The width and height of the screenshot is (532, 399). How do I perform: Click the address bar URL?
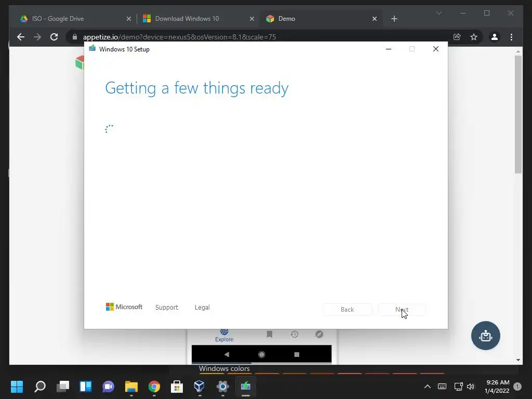click(179, 37)
